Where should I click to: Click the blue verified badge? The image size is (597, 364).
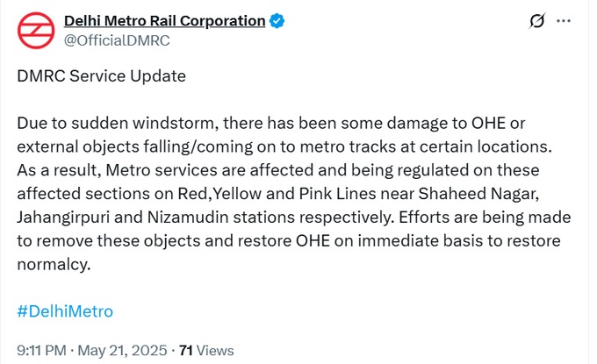tap(277, 21)
